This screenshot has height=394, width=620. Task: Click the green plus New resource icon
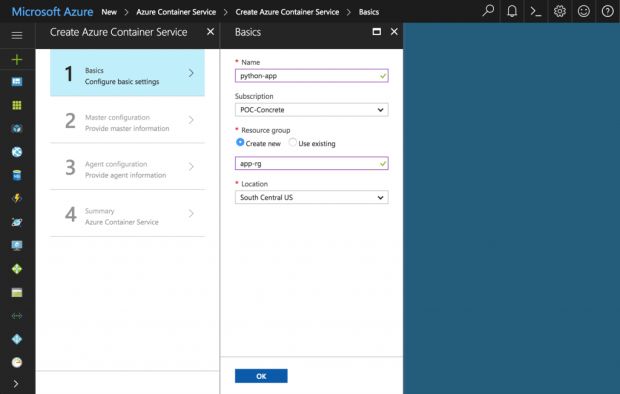tap(17, 60)
